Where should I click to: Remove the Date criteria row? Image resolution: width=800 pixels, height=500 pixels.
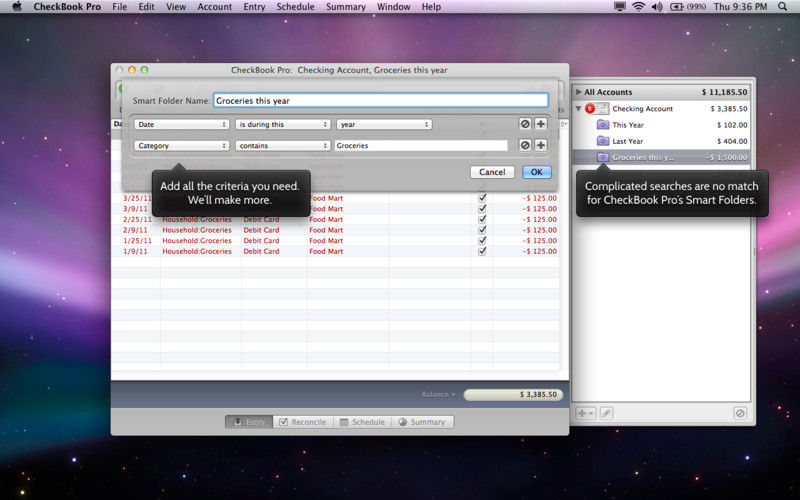click(525, 124)
